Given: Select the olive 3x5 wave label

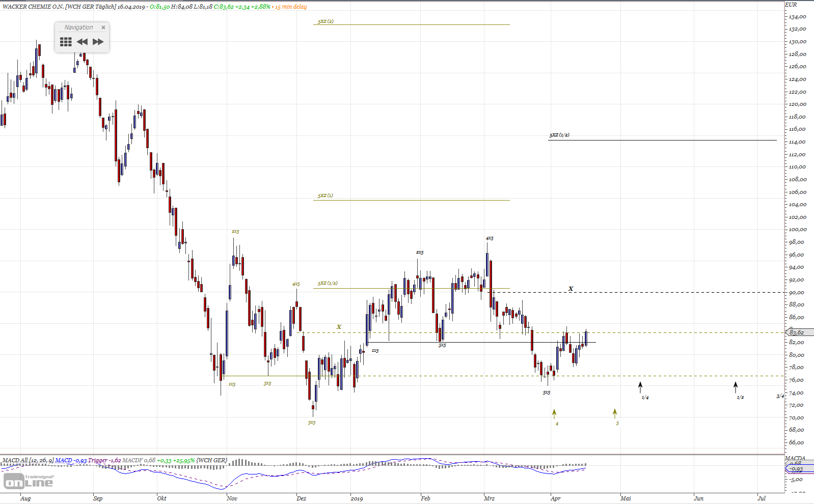Looking at the screenshot, I should coord(267,383).
